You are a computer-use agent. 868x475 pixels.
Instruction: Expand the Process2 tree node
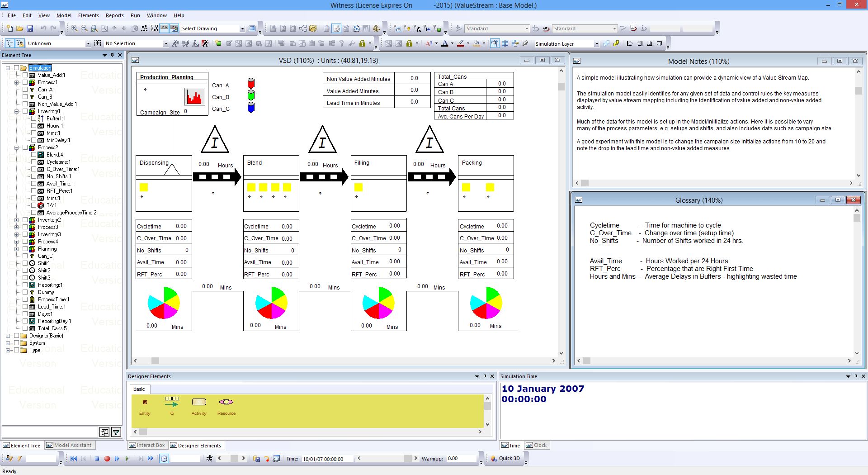coord(16,147)
